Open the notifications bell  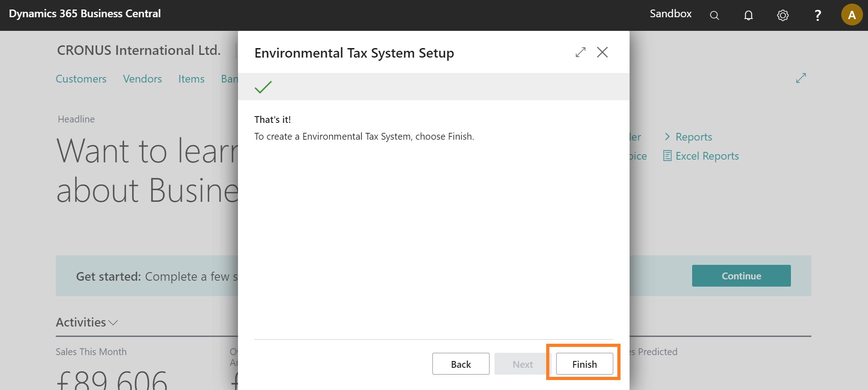pyautogui.click(x=748, y=15)
